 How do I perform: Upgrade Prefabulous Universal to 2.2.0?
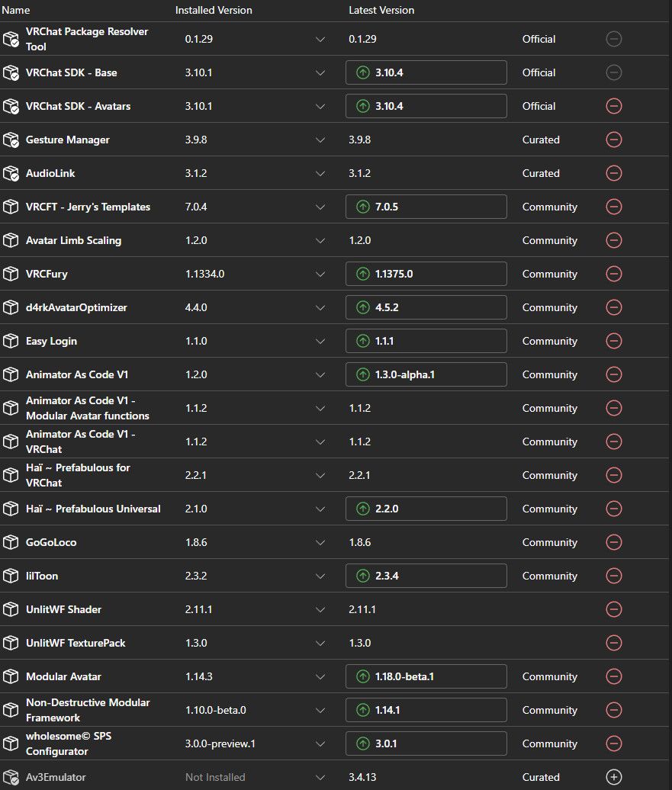(x=426, y=509)
